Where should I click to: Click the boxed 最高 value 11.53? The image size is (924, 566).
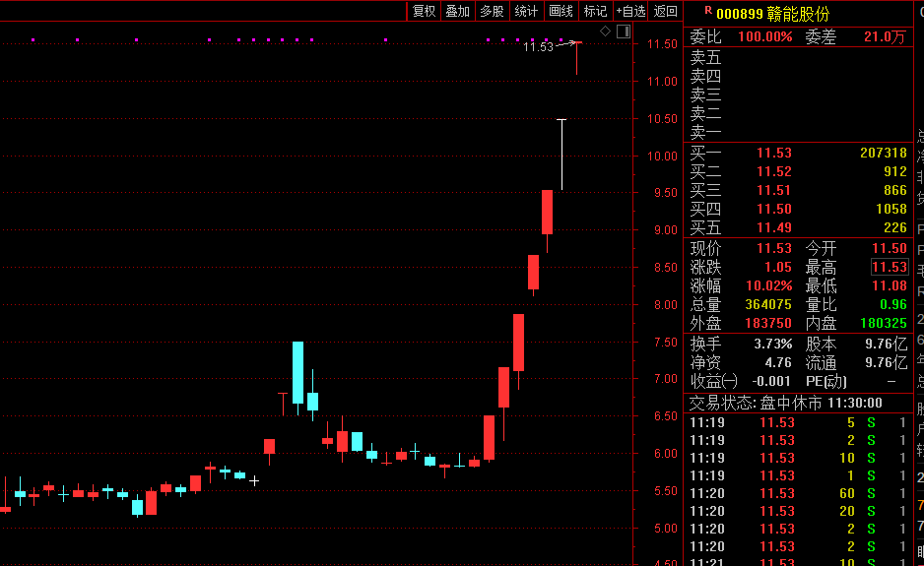coord(889,267)
